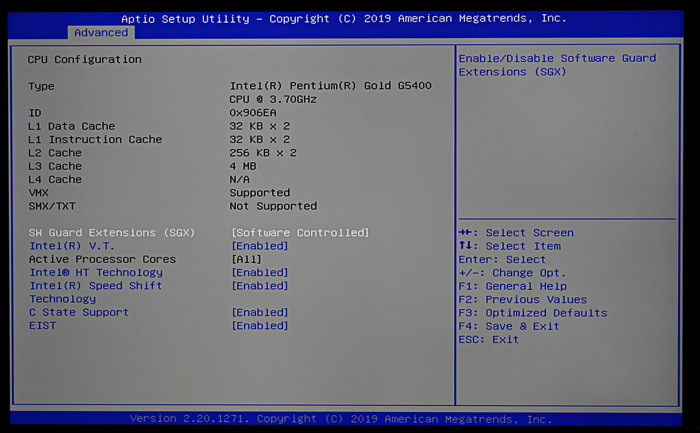The image size is (700, 433).
Task: Click F3: Optimized Defaults hint
Action: [x=533, y=313]
